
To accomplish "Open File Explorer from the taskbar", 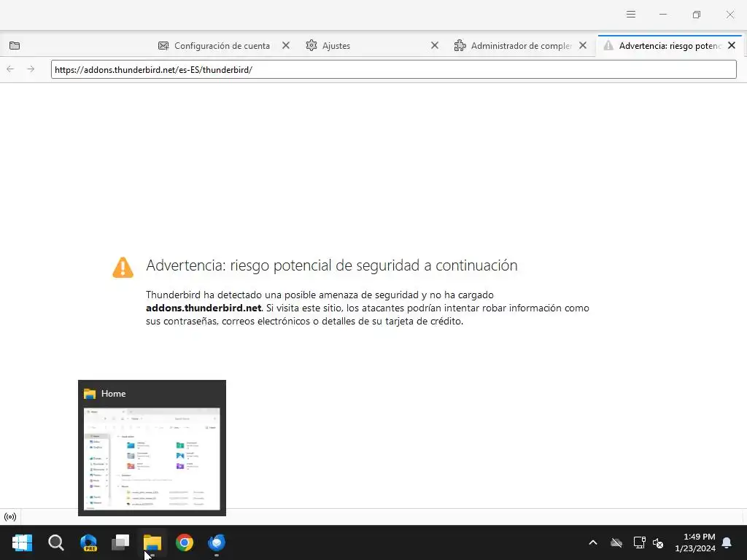I will 152,542.
